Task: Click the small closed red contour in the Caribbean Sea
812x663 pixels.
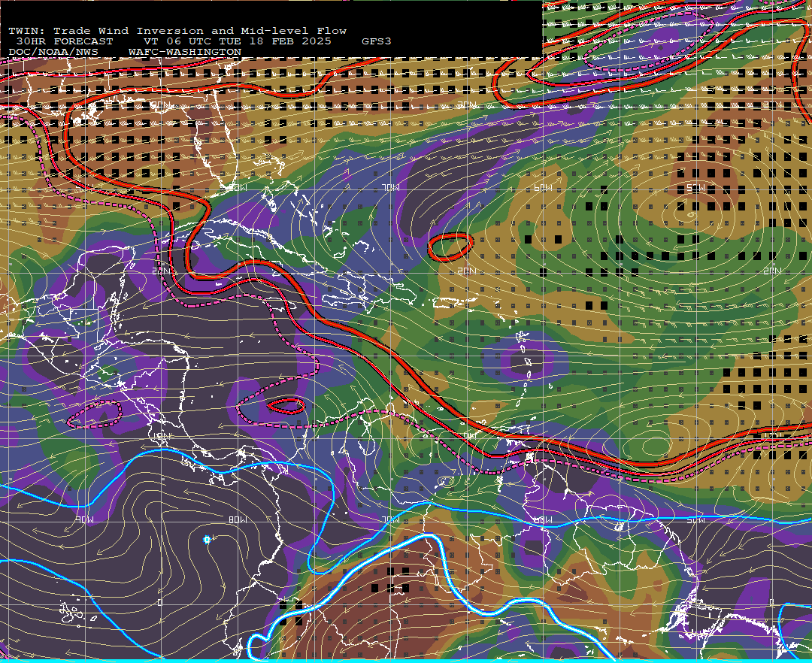Action: 286,406
